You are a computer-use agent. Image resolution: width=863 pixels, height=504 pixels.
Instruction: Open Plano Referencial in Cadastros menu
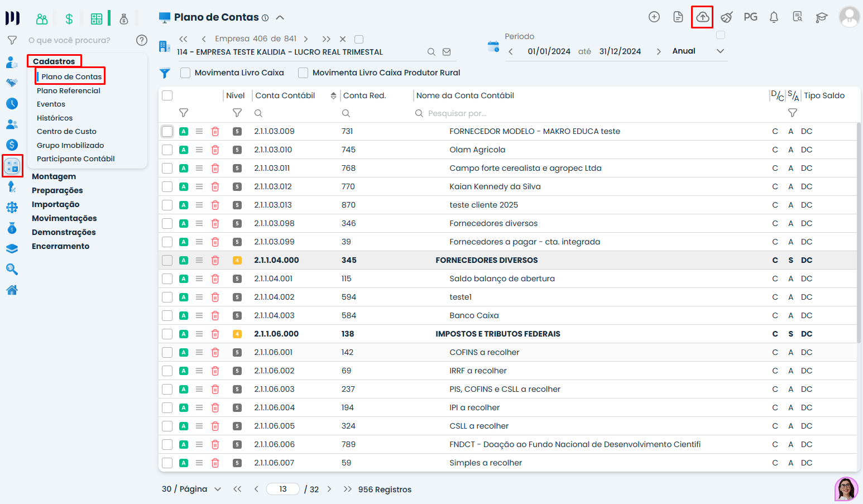tap(69, 90)
